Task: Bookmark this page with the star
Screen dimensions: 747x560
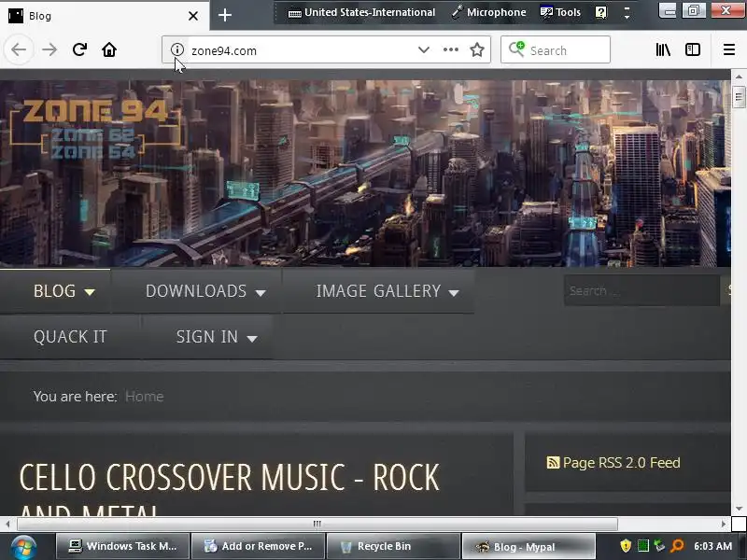Action: click(x=477, y=49)
